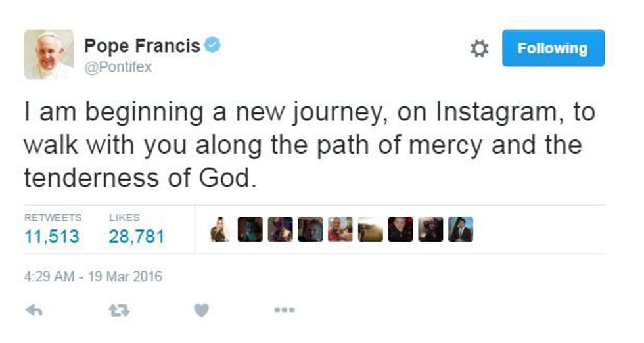
Task: Retweet the Pope Francis tweet
Action: coord(118,310)
